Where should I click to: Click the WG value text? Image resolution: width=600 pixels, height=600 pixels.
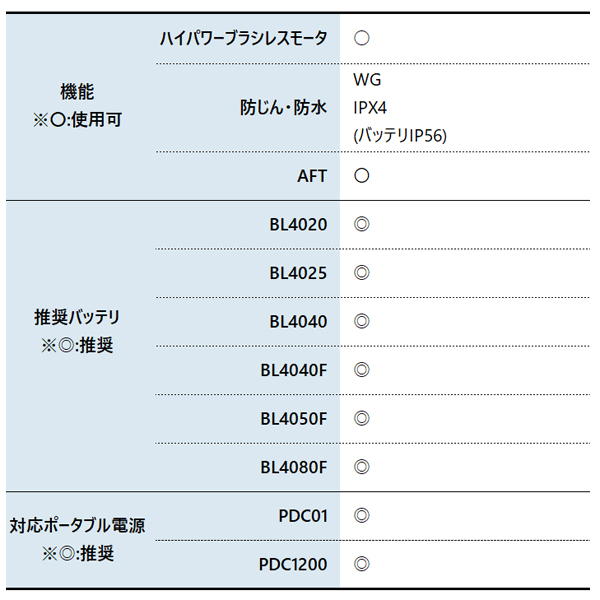point(367,80)
